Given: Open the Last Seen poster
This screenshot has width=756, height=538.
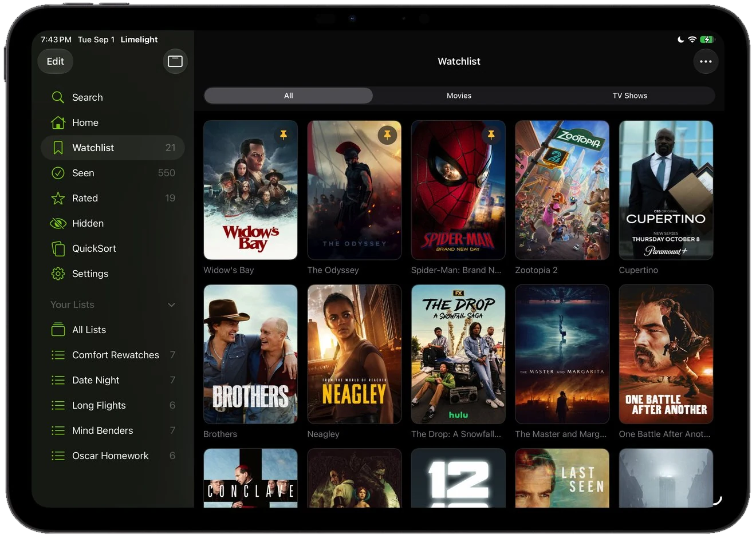Looking at the screenshot, I should point(562,478).
